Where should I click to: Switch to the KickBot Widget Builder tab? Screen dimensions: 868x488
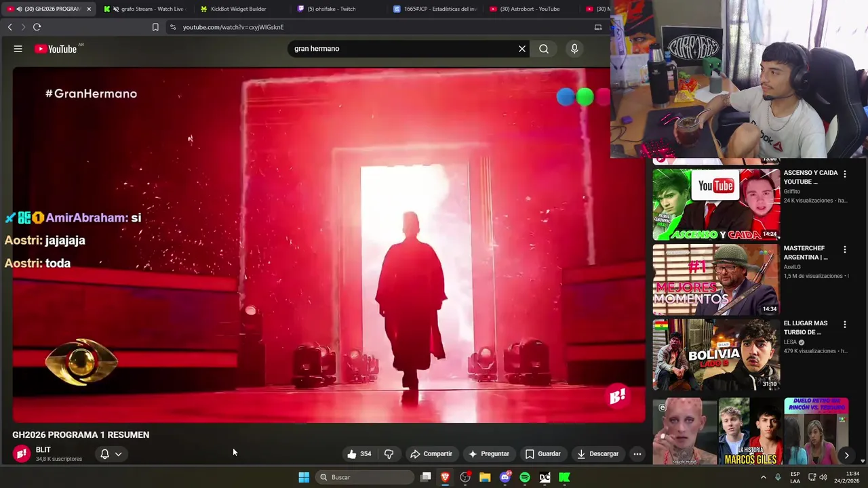237,9
